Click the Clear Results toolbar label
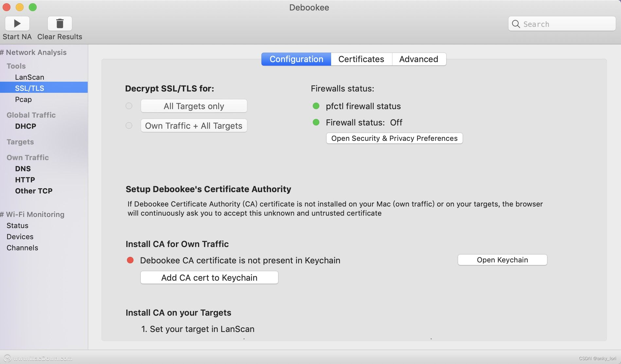 (60, 37)
